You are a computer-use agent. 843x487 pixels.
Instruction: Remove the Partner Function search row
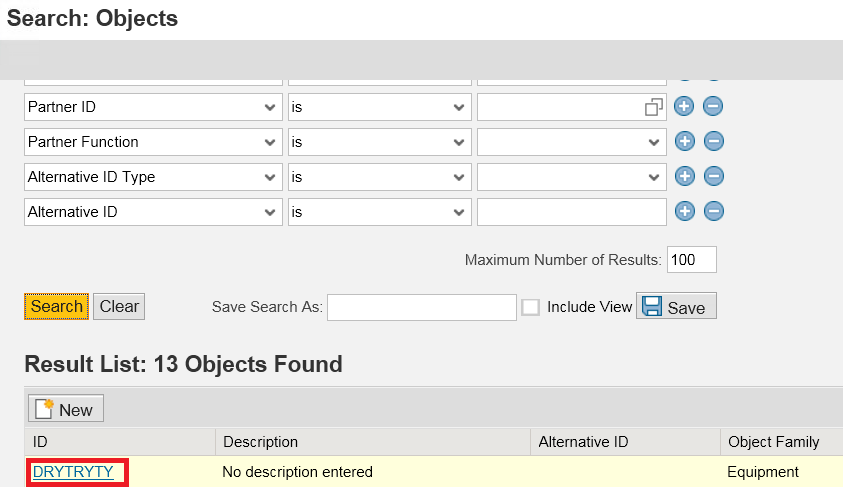[x=713, y=141]
